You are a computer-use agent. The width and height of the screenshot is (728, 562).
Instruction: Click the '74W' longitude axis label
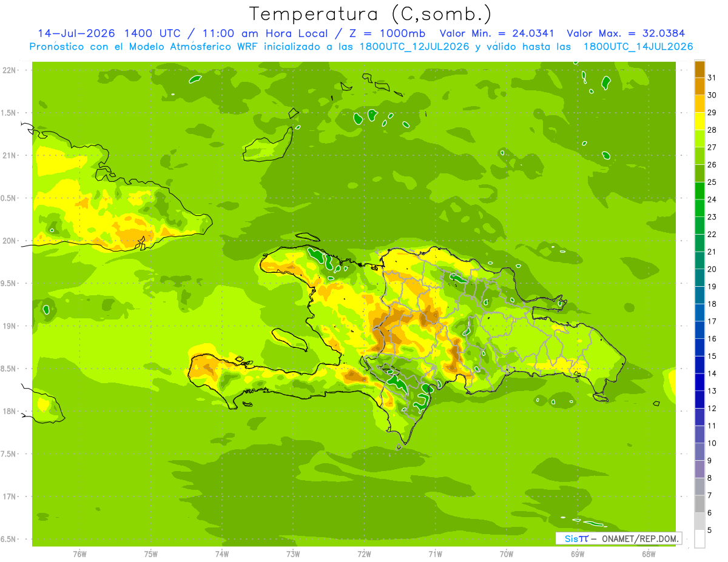pyautogui.click(x=222, y=554)
